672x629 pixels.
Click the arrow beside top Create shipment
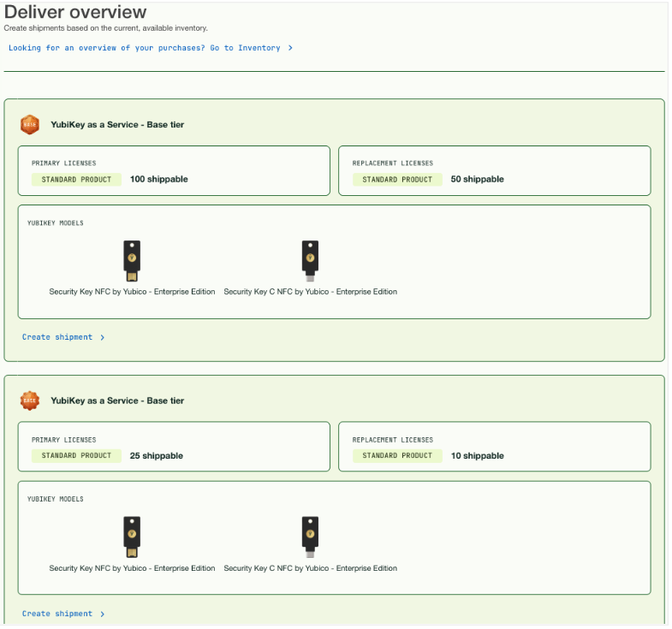103,338
